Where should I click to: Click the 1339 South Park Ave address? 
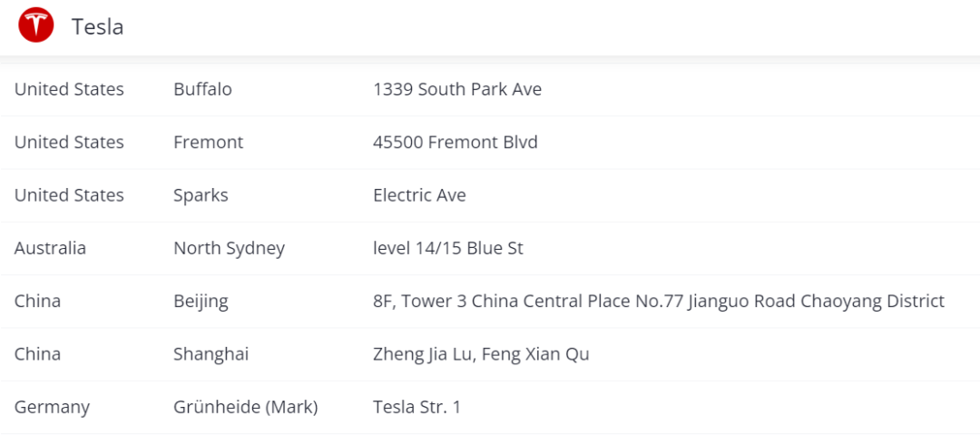tap(456, 89)
